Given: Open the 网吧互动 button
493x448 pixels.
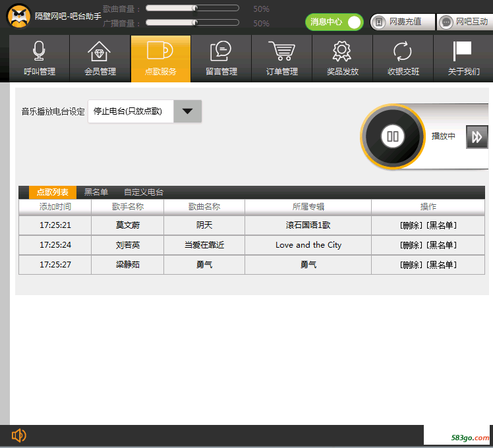Looking at the screenshot, I should pyautogui.click(x=465, y=22).
